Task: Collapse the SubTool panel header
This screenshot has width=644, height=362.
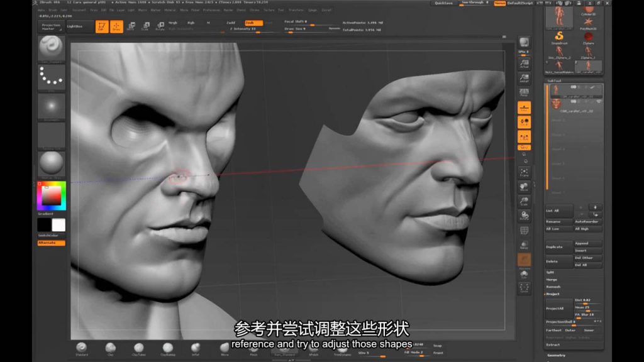Action: point(555,81)
